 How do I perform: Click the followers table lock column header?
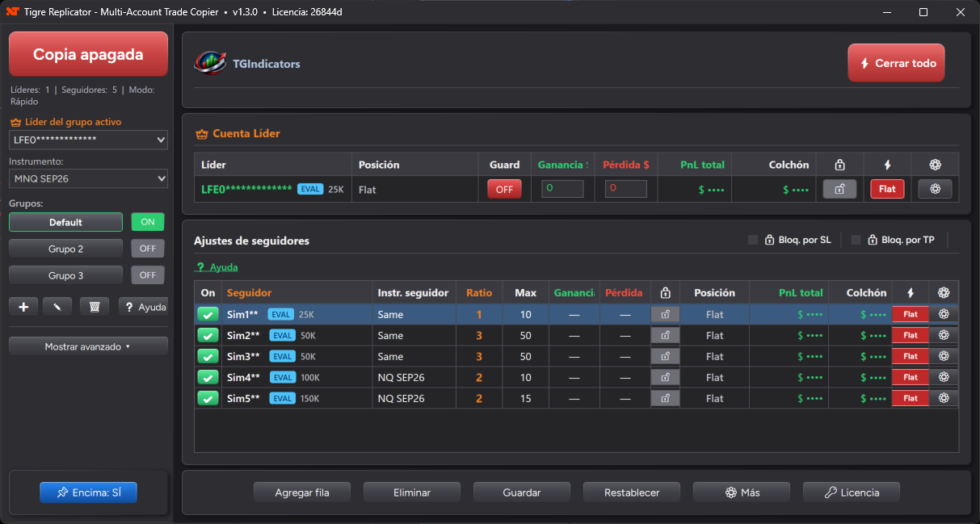pos(665,292)
